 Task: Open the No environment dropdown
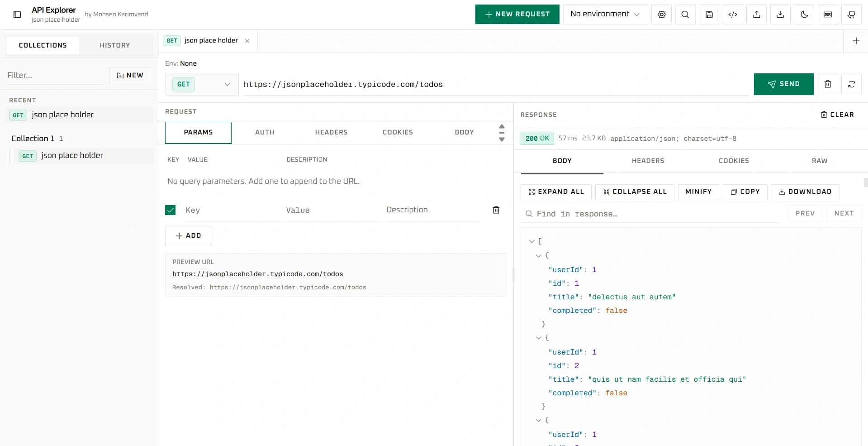pyautogui.click(x=605, y=14)
